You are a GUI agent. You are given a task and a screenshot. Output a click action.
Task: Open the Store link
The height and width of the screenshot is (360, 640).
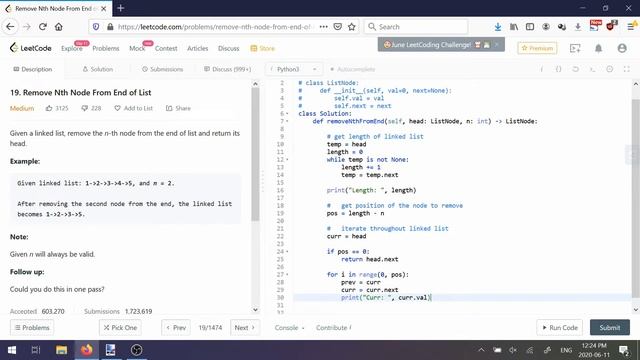click(262, 48)
